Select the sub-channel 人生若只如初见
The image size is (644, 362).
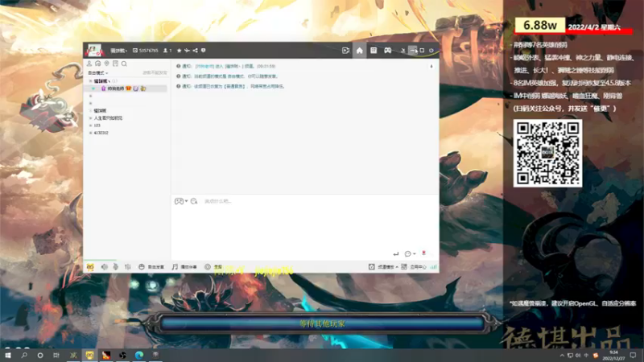[108, 117]
